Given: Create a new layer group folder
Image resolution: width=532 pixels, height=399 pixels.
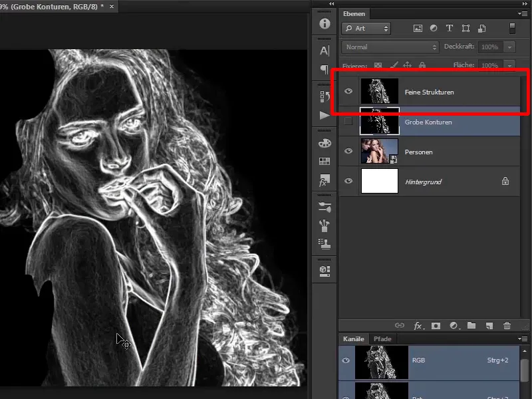Looking at the screenshot, I should tap(471, 326).
